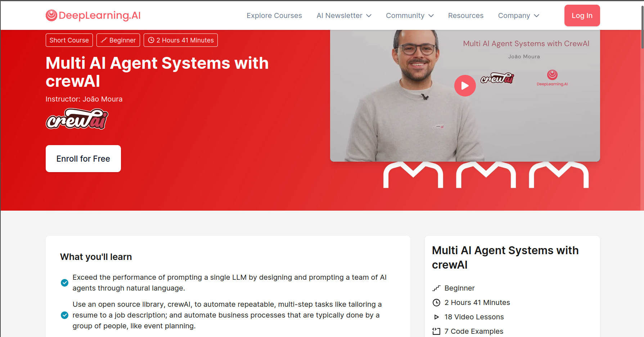Play the course intro video
Viewport: 644px width, 337px height.
coord(465,86)
